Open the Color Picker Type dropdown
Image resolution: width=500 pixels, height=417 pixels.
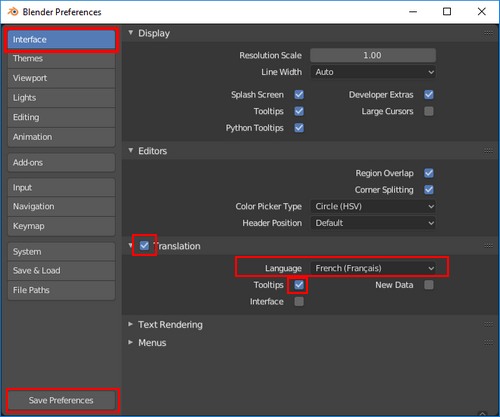tap(373, 206)
